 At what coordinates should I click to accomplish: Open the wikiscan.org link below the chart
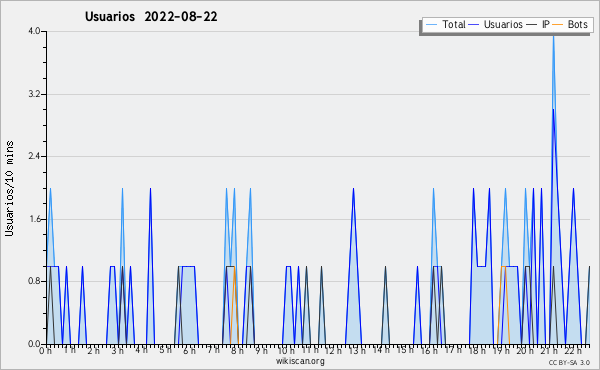tap(300, 361)
